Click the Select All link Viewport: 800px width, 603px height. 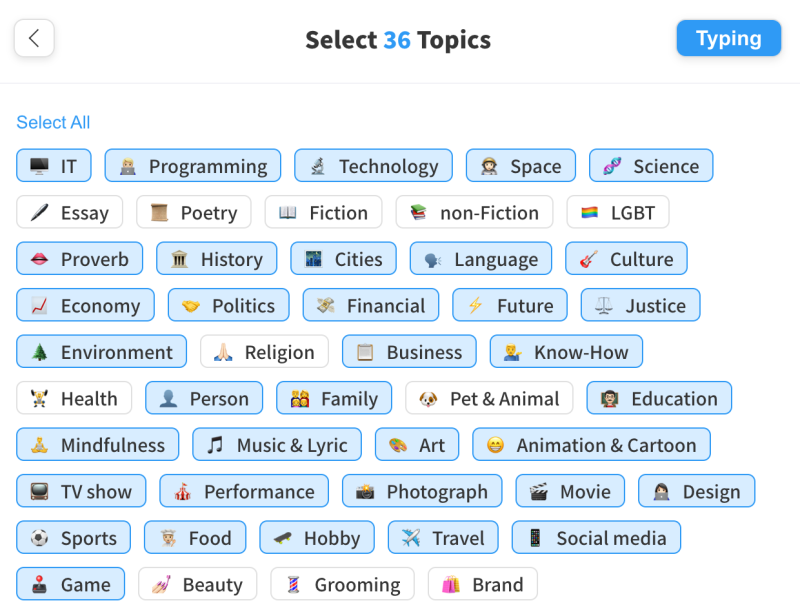(x=53, y=122)
